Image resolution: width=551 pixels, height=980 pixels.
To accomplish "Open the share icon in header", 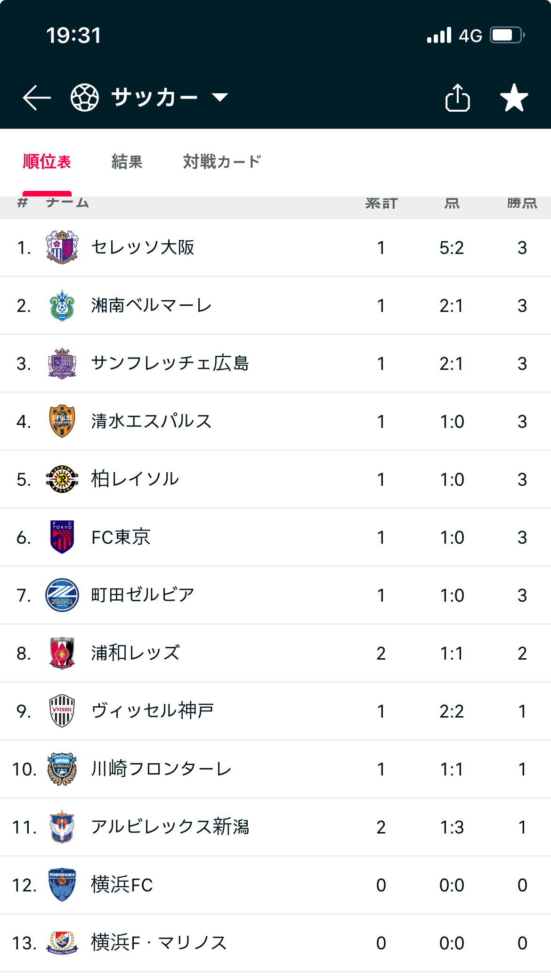I will click(457, 98).
